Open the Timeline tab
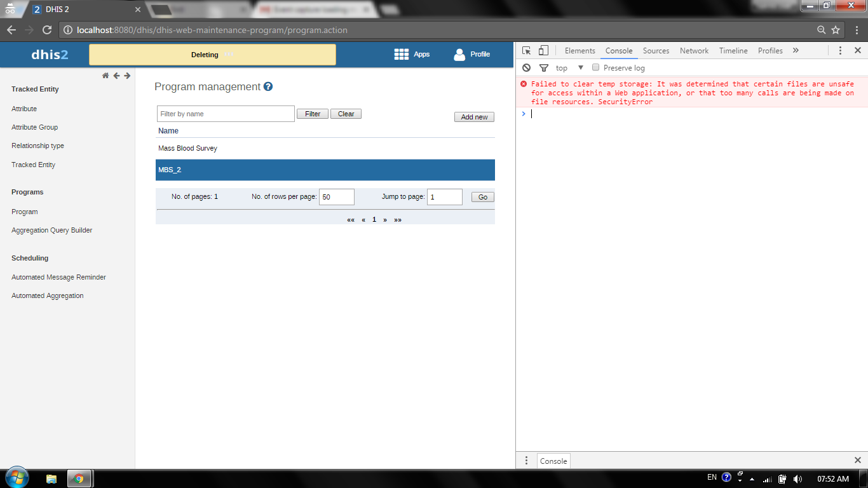 [733, 51]
